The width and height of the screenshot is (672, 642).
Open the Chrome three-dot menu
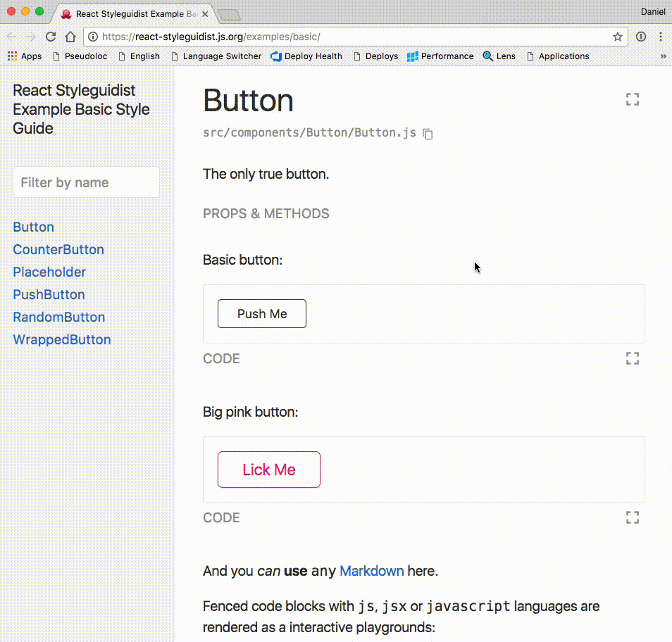click(660, 36)
